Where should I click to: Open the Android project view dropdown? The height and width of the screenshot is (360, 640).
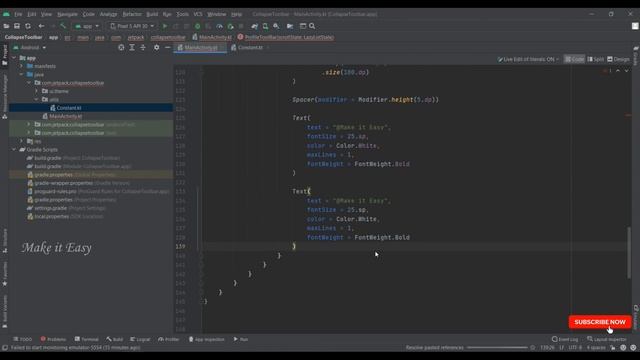tap(29, 47)
